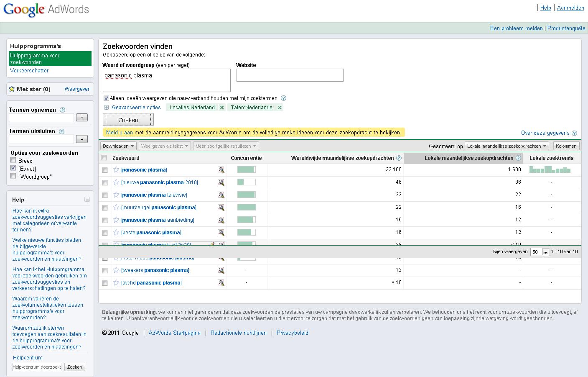Open Meer soortgelijke resultaten dropdown
Viewport: 588px width, 377px height.
(x=226, y=146)
